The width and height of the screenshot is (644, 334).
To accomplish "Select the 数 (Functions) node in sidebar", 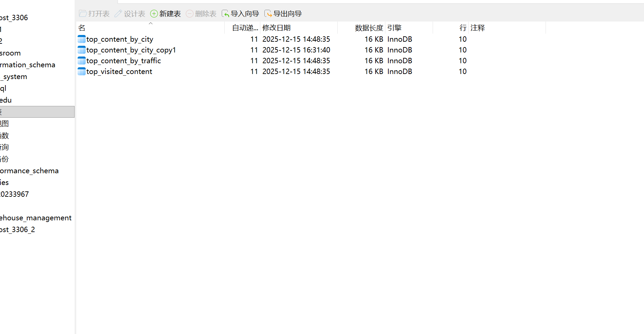I will pos(4,136).
